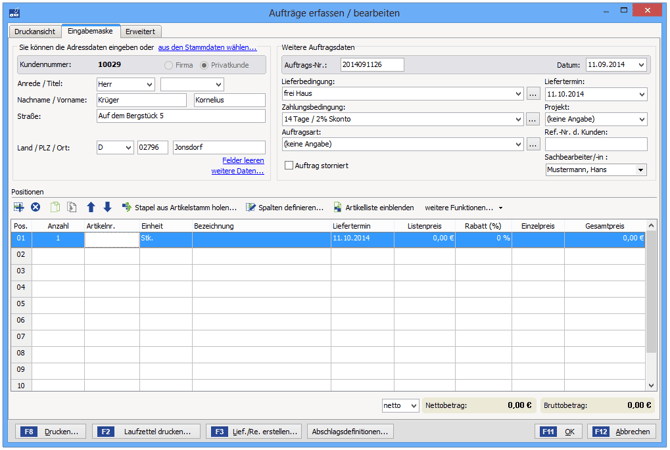Click ellipsis button next to Auftragsart
Image resolution: width=670 pixels, height=450 pixels.
[x=533, y=144]
